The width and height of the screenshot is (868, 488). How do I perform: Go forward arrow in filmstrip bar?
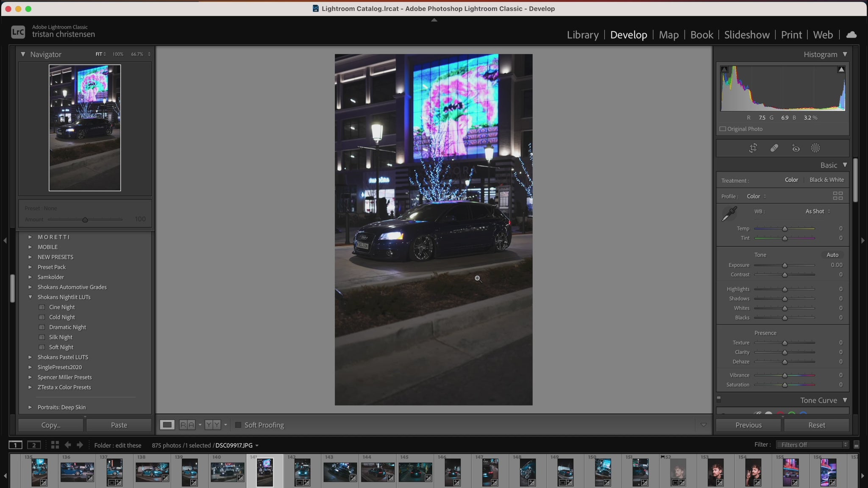(80, 445)
